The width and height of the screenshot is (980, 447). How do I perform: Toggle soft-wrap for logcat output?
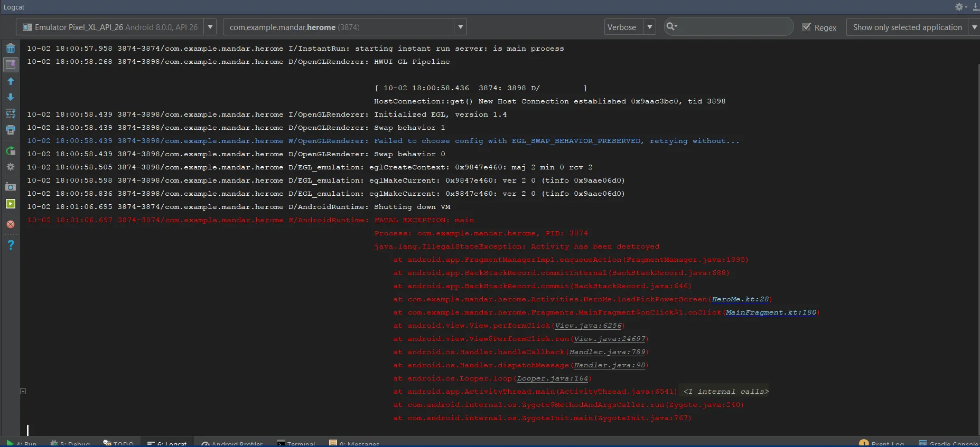pos(11,113)
